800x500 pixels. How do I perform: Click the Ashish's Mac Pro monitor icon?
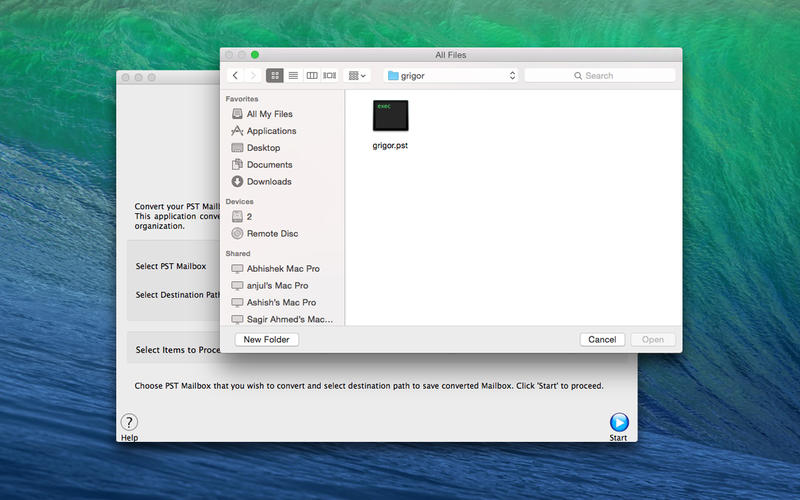[x=237, y=303]
